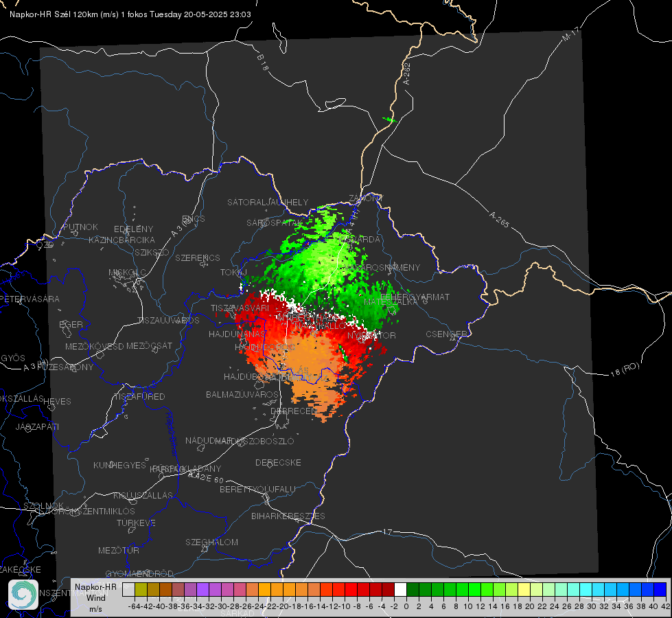Click the BIHARKERESZTES label

click(288, 516)
